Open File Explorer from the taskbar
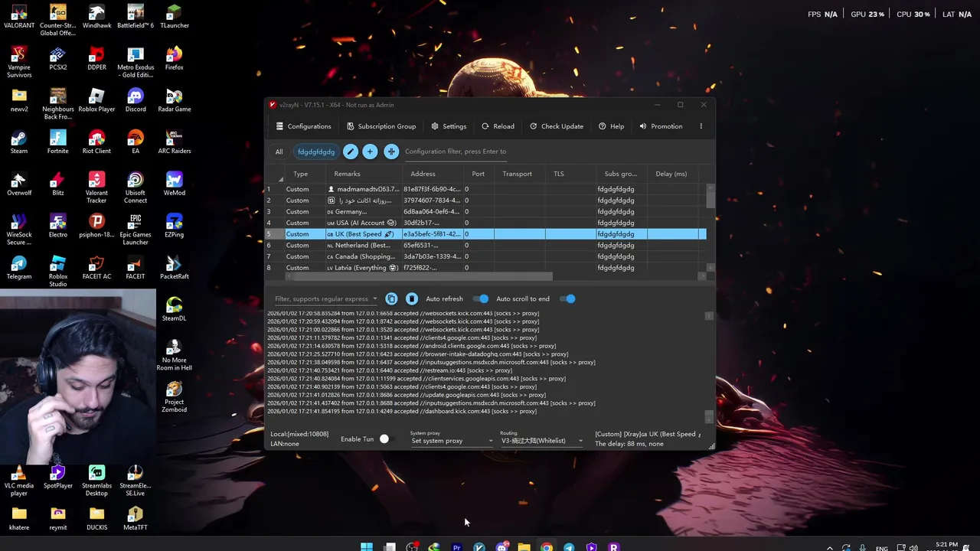 tap(524, 546)
